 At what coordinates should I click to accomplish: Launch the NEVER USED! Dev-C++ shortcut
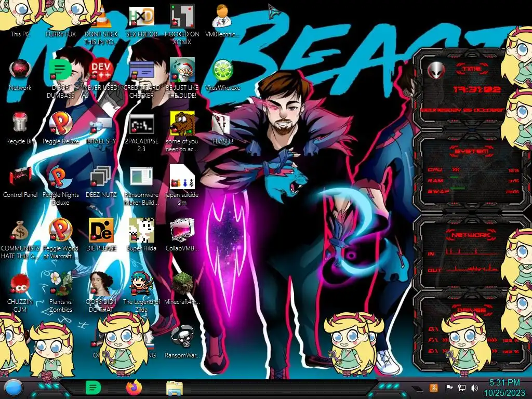(101, 75)
